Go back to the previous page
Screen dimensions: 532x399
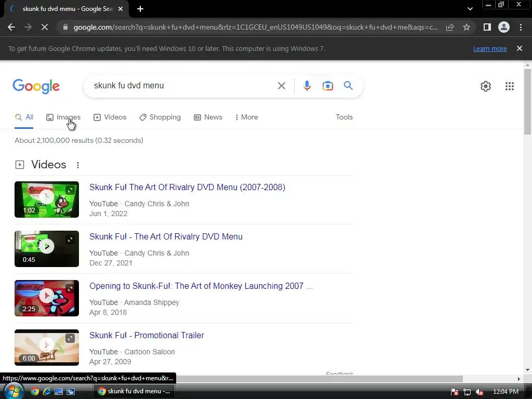pyautogui.click(x=11, y=27)
